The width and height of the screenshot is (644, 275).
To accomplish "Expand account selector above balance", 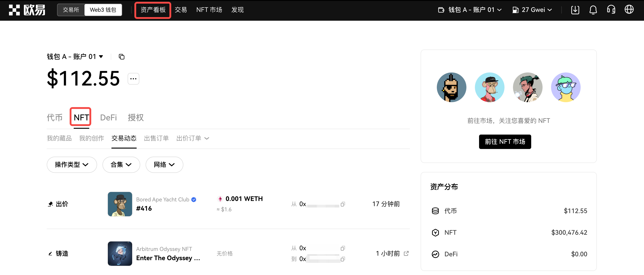I will click(x=75, y=57).
